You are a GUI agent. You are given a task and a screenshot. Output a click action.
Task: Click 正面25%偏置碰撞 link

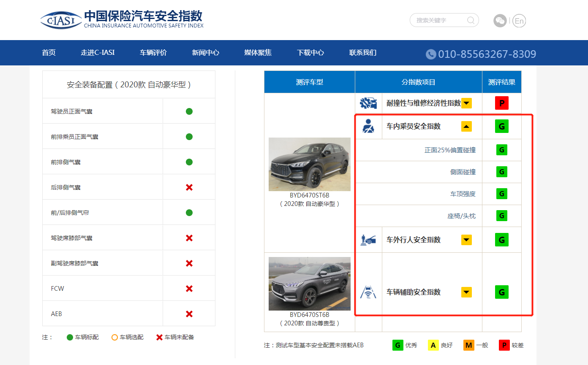click(450, 150)
